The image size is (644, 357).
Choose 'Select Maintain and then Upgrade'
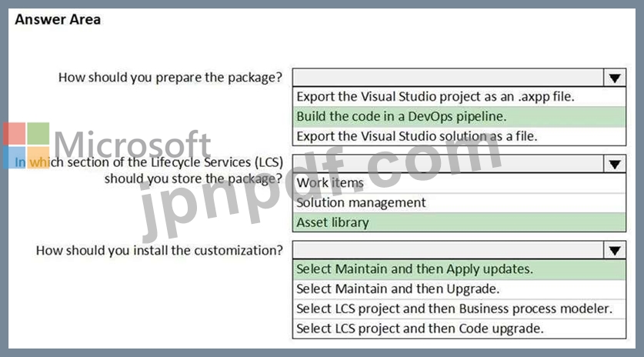pyautogui.click(x=398, y=289)
